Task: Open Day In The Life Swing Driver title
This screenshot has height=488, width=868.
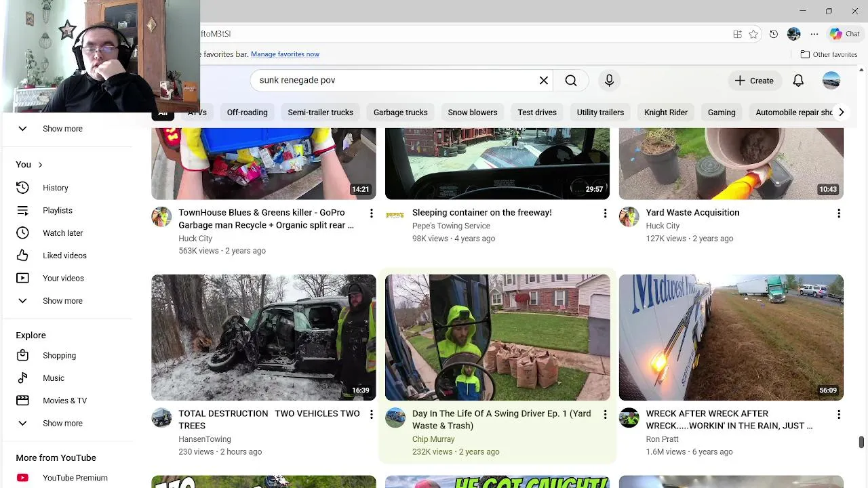Action: (x=502, y=420)
